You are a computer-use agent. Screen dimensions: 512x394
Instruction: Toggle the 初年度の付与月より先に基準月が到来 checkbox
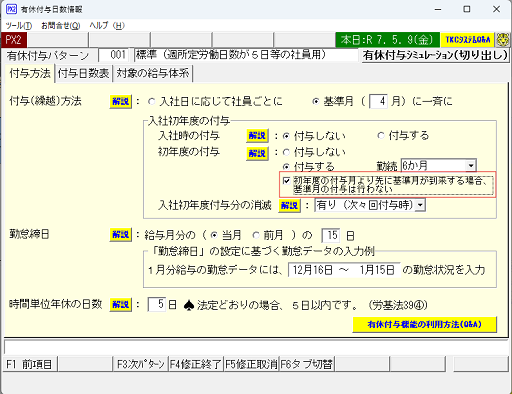point(286,181)
